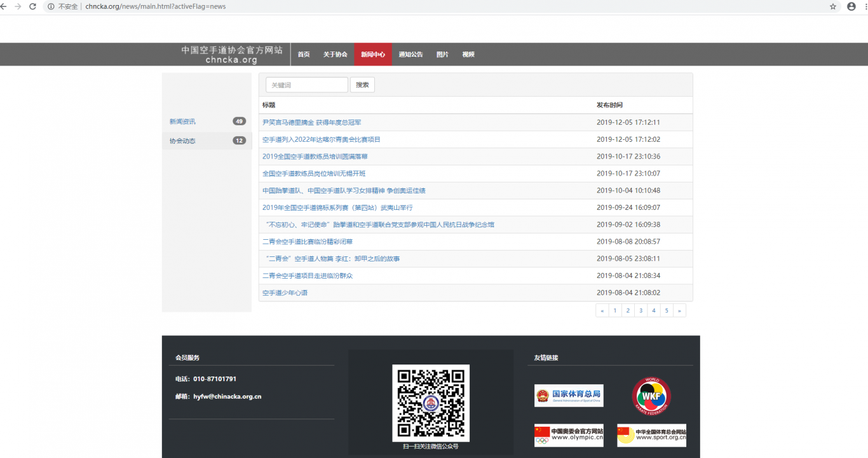Open the 图片 navigation item
The image size is (868, 458).
(442, 55)
